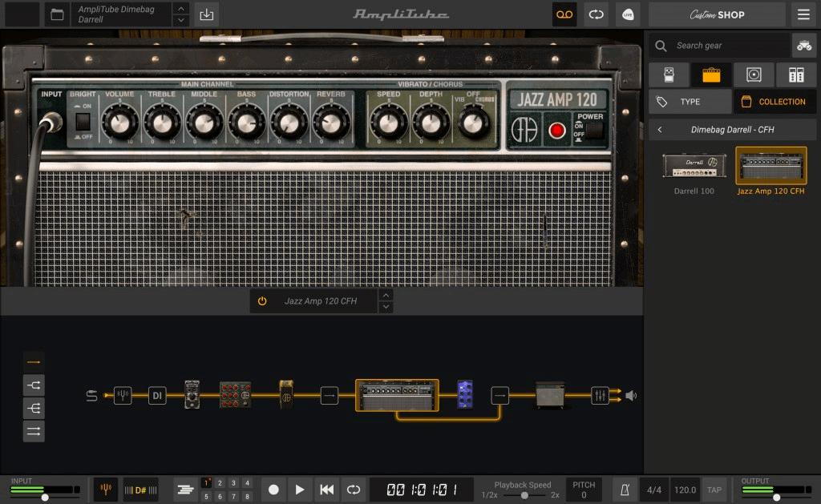Start playback with the play button
This screenshot has width=821, height=504.
point(300,490)
